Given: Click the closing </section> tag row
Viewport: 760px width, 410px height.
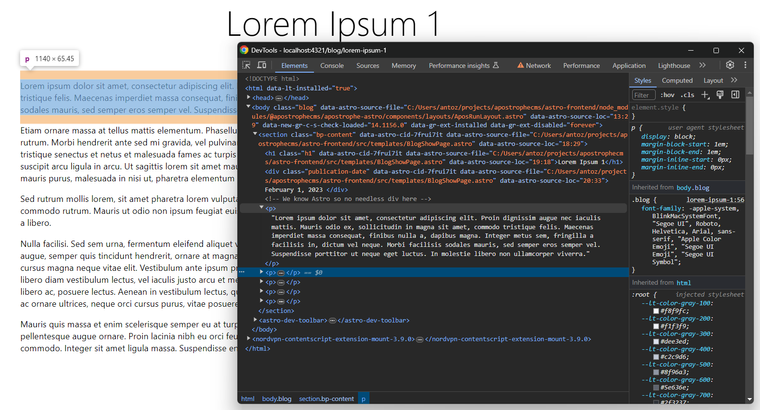Looking at the screenshot, I should 276,311.
